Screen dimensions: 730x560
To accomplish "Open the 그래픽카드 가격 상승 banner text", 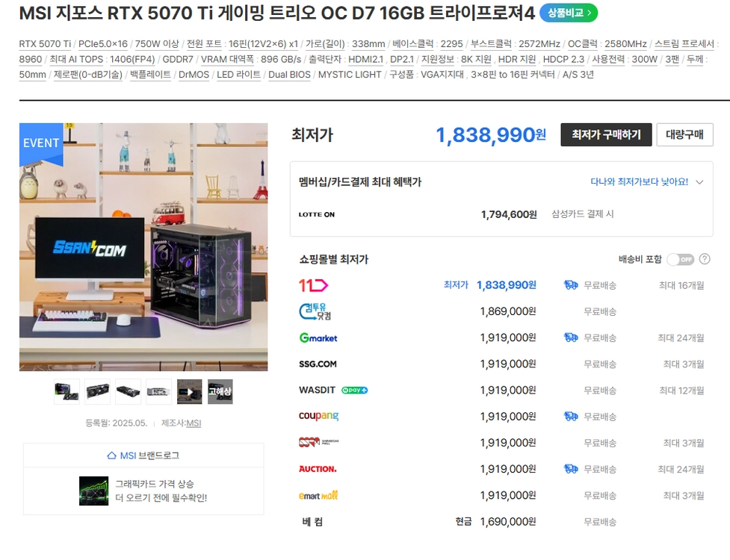I will [x=161, y=491].
